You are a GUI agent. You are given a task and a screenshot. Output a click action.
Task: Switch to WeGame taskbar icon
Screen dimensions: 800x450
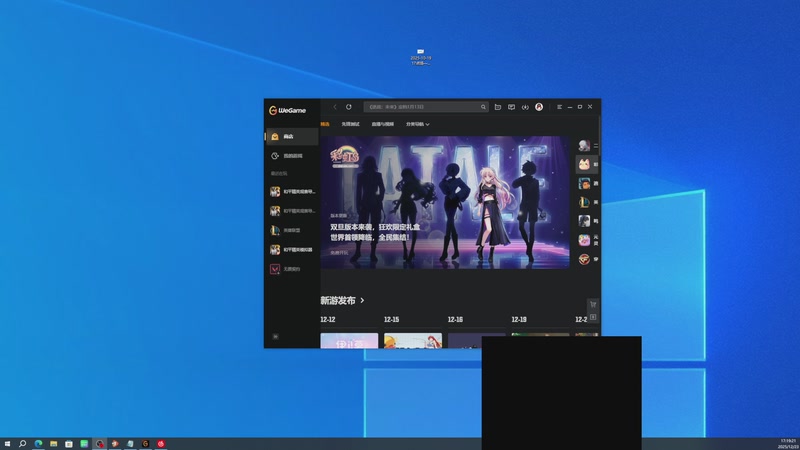click(x=145, y=444)
